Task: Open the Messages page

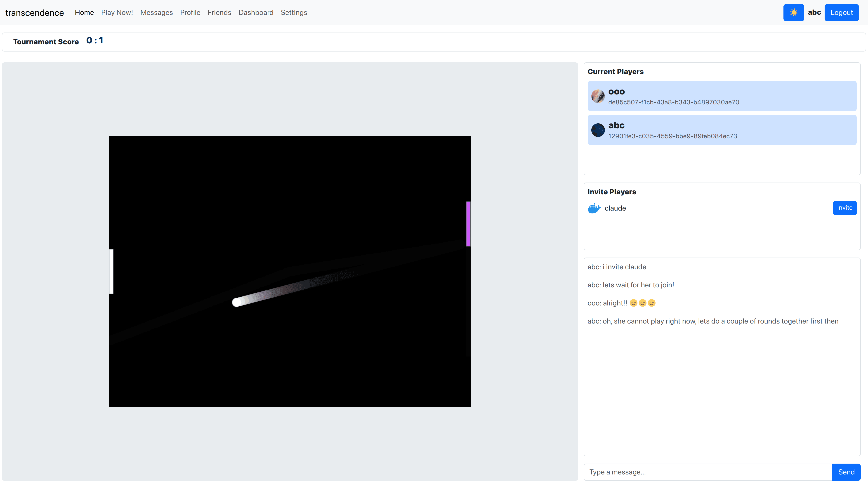Action: point(156,12)
